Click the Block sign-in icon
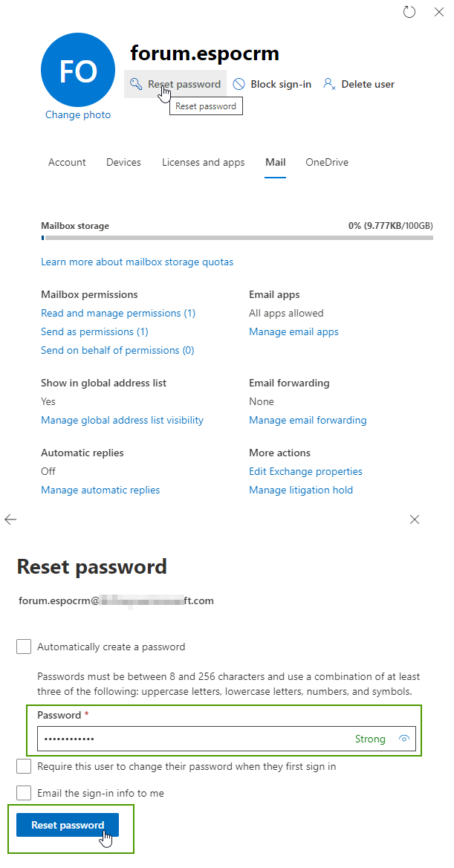The image size is (454, 868). pyautogui.click(x=239, y=84)
